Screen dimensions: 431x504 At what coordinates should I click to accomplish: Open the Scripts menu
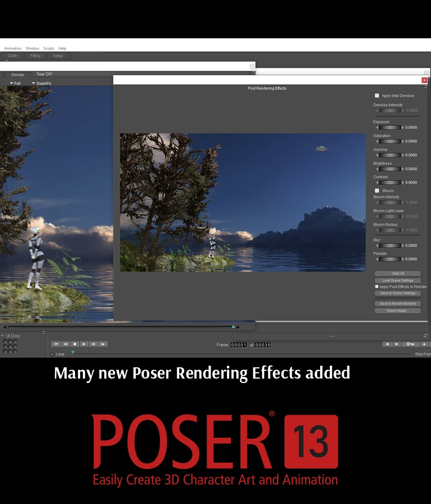[49, 48]
